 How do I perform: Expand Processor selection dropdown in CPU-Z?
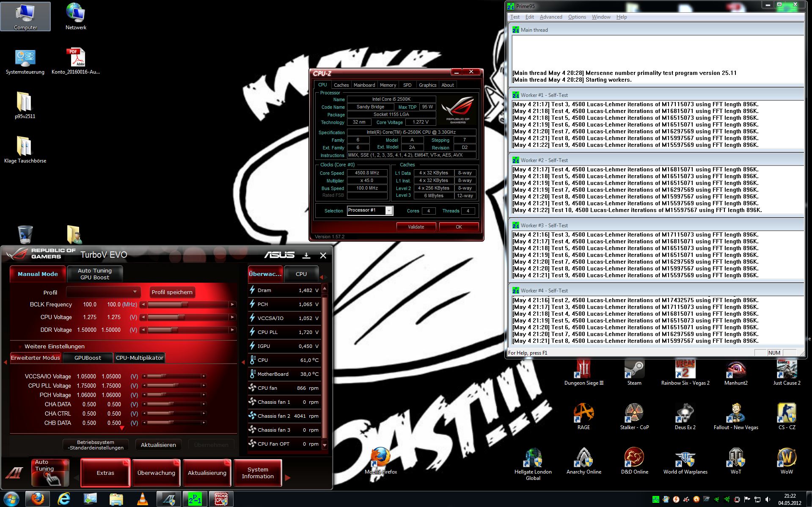coord(389,210)
